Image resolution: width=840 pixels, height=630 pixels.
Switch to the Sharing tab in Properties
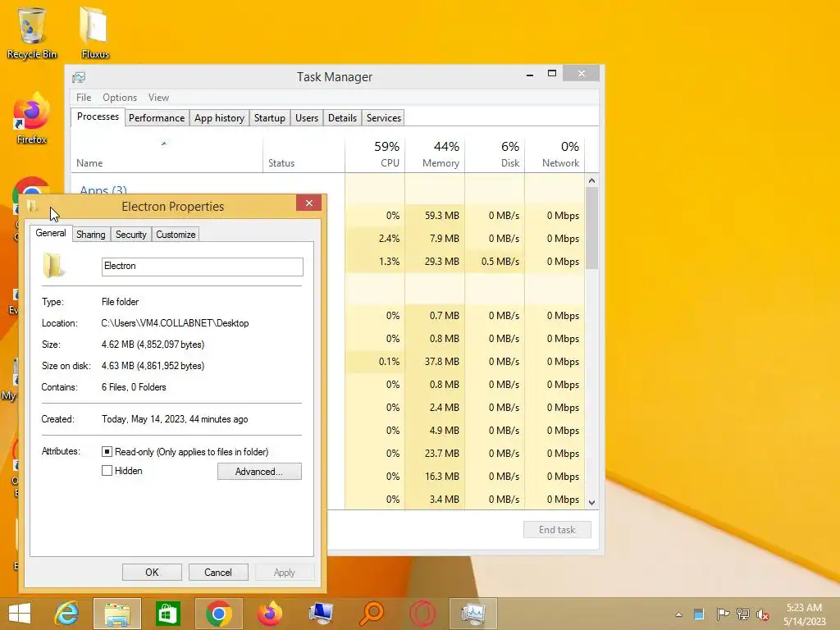90,235
